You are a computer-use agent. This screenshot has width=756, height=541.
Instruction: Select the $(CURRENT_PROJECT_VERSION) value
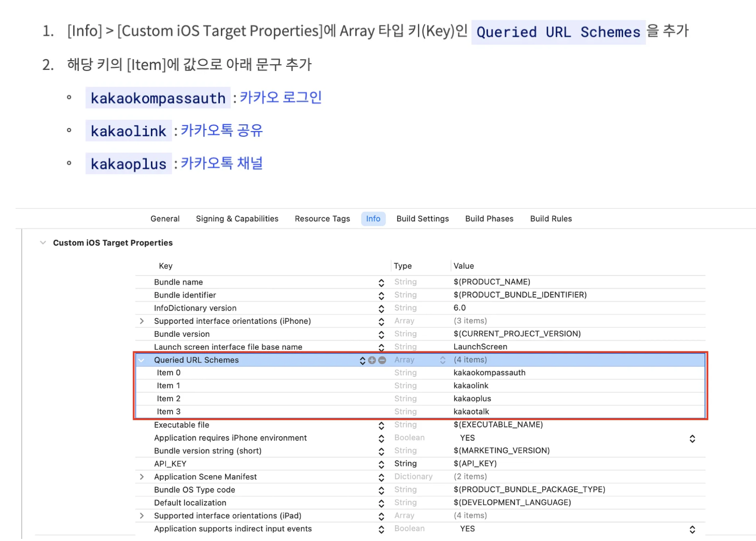pyautogui.click(x=517, y=334)
